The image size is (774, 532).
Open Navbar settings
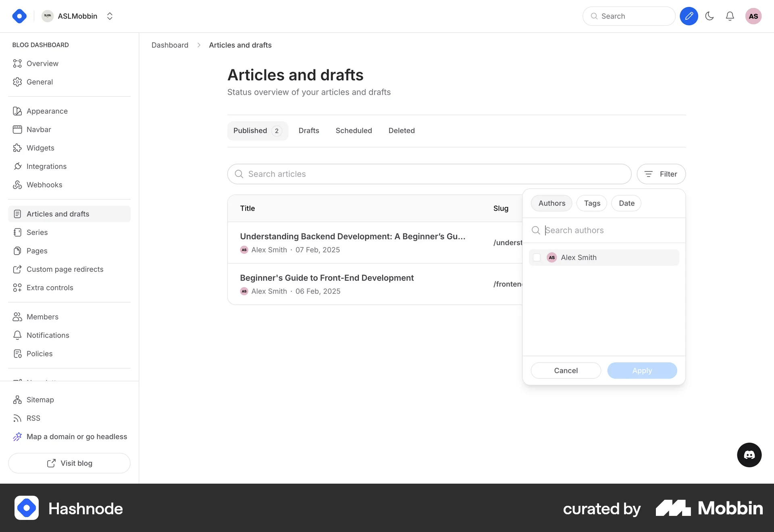click(69, 129)
